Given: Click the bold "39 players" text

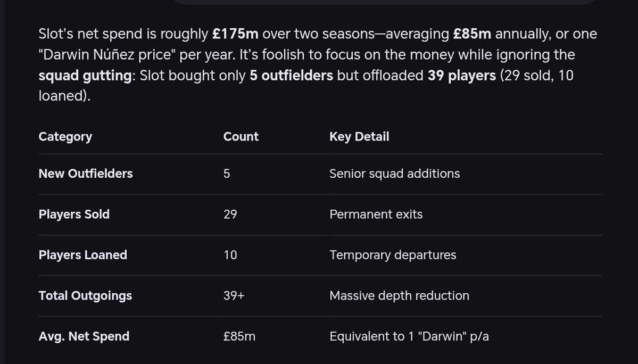Looking at the screenshot, I should [x=461, y=76].
